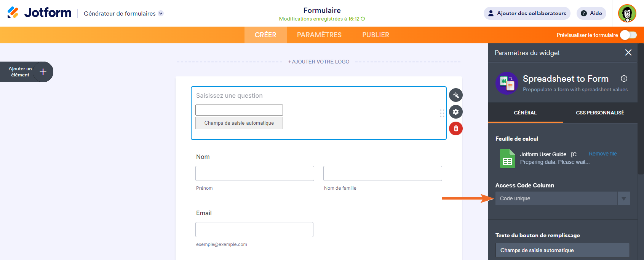The height and width of the screenshot is (260, 644).
Task: Open the widget wizard wand icon
Action: point(456,95)
